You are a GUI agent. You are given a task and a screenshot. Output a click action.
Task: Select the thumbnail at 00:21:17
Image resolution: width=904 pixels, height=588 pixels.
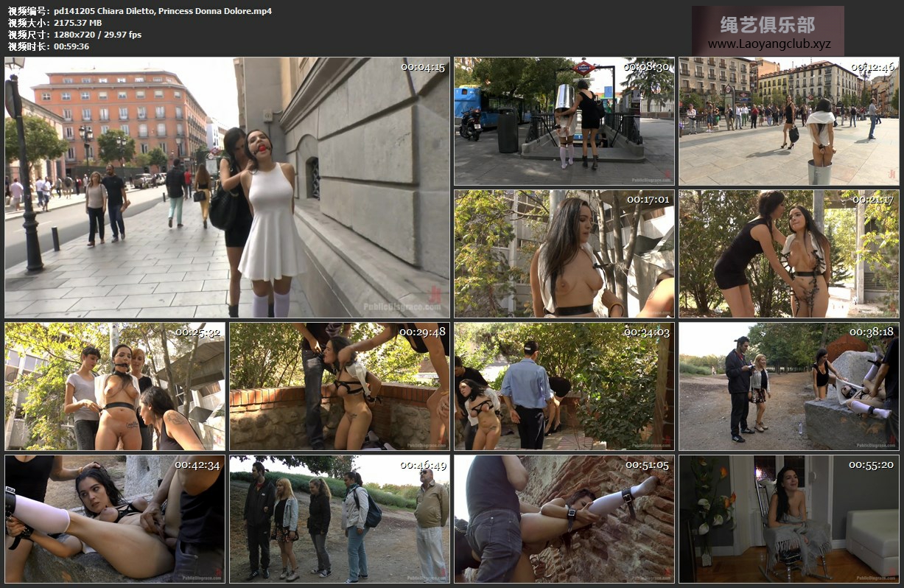(x=788, y=253)
